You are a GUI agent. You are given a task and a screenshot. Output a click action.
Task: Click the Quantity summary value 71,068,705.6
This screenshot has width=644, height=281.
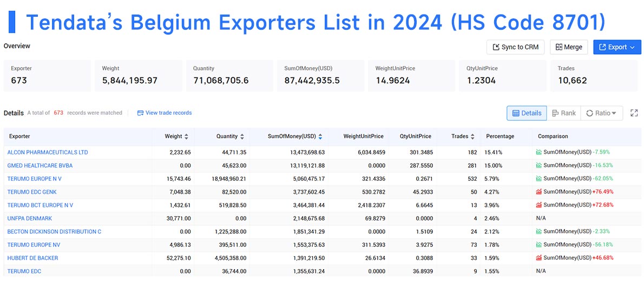tap(221, 81)
